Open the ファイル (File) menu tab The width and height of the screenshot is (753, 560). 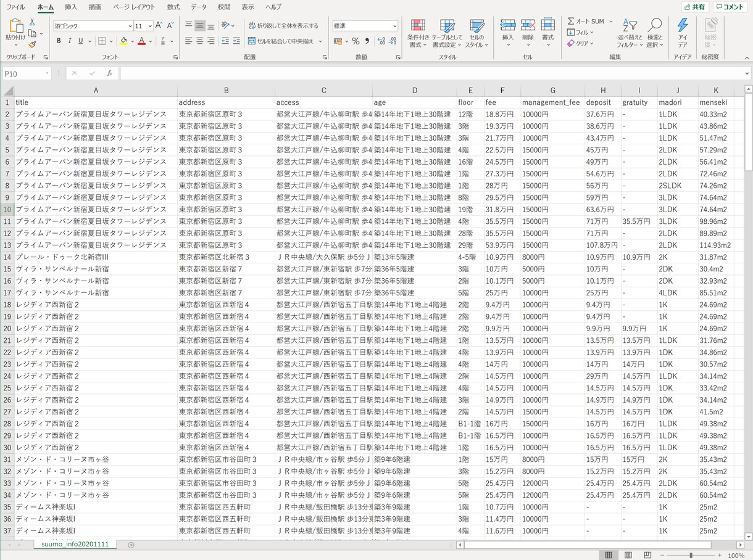tap(15, 7)
